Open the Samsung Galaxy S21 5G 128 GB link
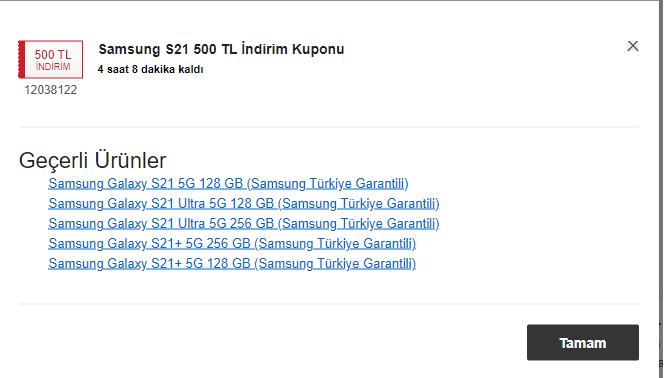 click(228, 184)
